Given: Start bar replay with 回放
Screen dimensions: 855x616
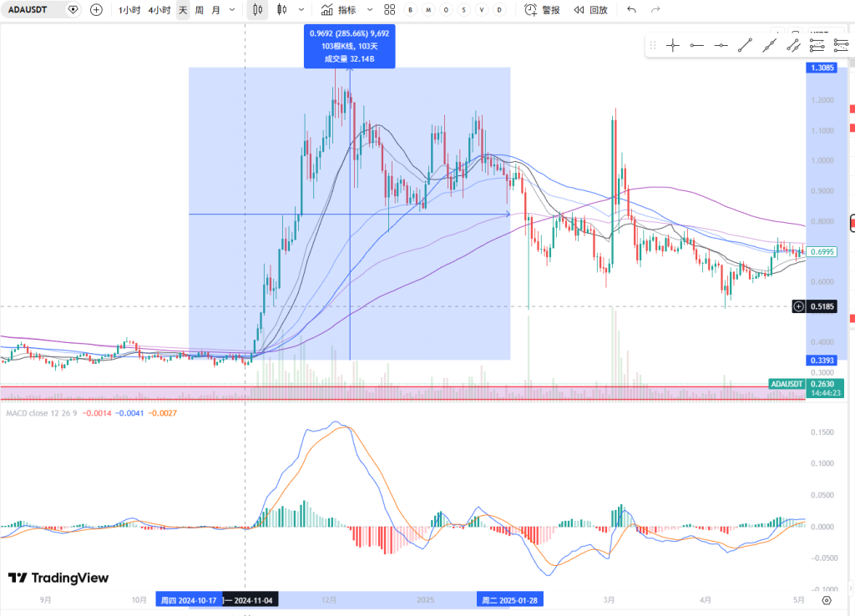Looking at the screenshot, I should point(590,10).
